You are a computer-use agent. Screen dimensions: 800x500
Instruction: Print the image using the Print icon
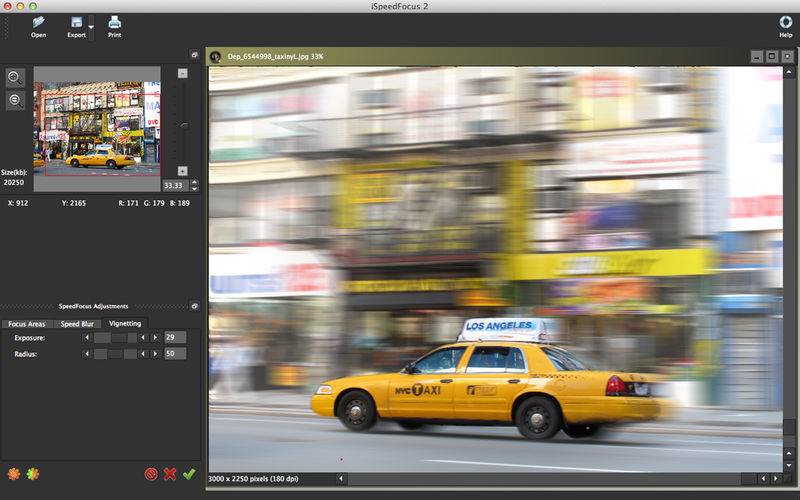pyautogui.click(x=114, y=24)
